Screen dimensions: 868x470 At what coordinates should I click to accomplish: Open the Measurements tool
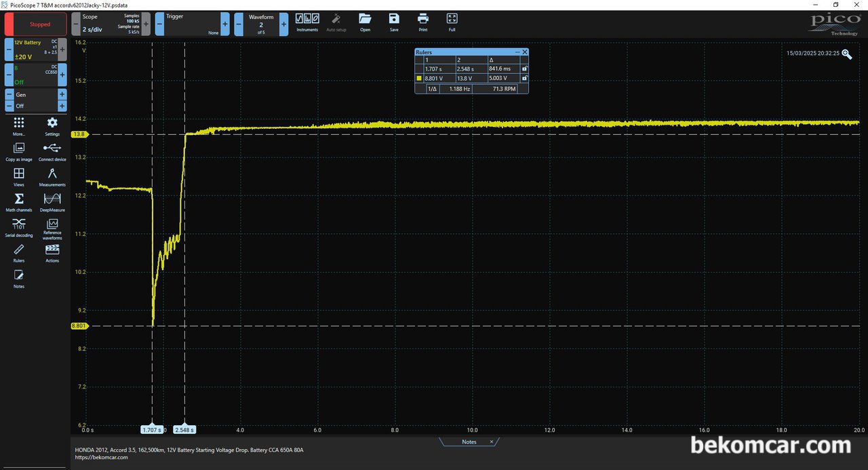[x=52, y=177]
